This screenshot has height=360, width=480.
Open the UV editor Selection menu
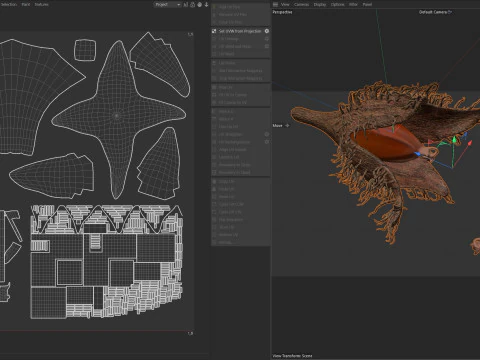tap(8, 4)
